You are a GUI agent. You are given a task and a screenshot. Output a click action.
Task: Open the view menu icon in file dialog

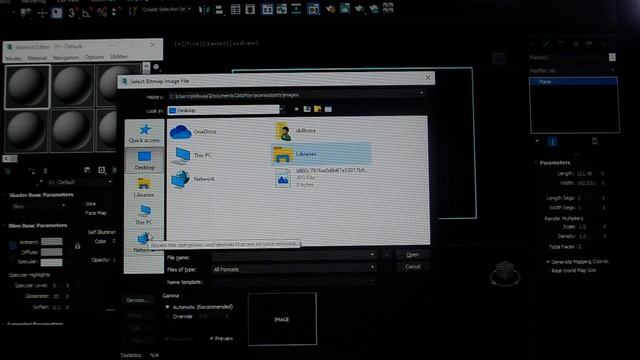pyautogui.click(x=328, y=109)
